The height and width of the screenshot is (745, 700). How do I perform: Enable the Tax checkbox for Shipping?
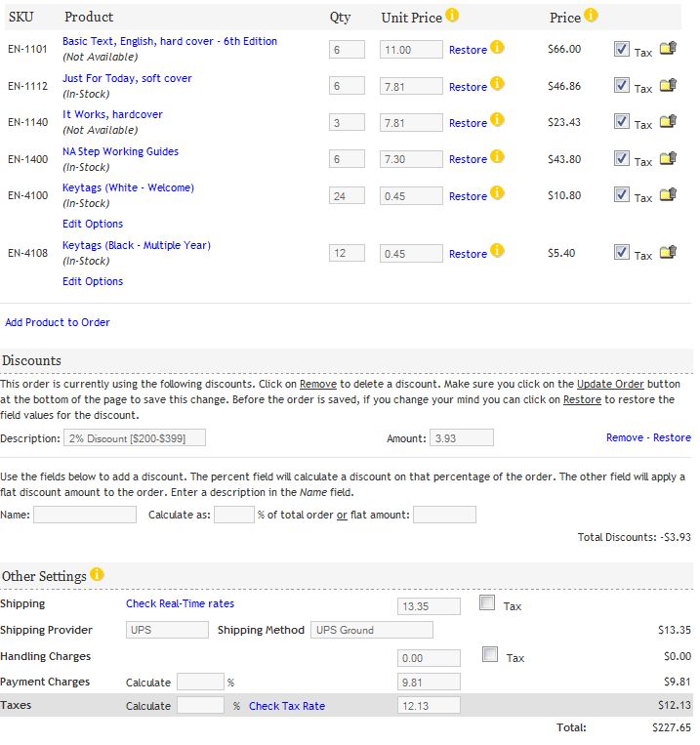[488, 603]
